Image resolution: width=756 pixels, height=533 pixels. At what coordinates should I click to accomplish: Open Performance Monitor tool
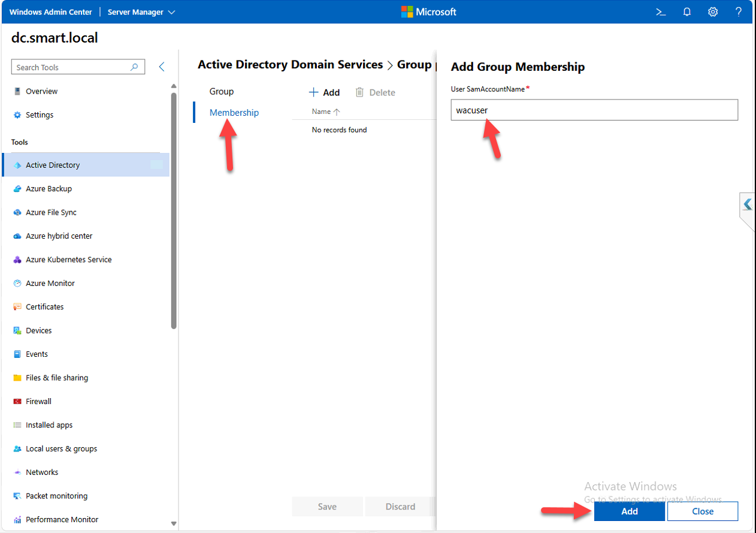click(86, 519)
